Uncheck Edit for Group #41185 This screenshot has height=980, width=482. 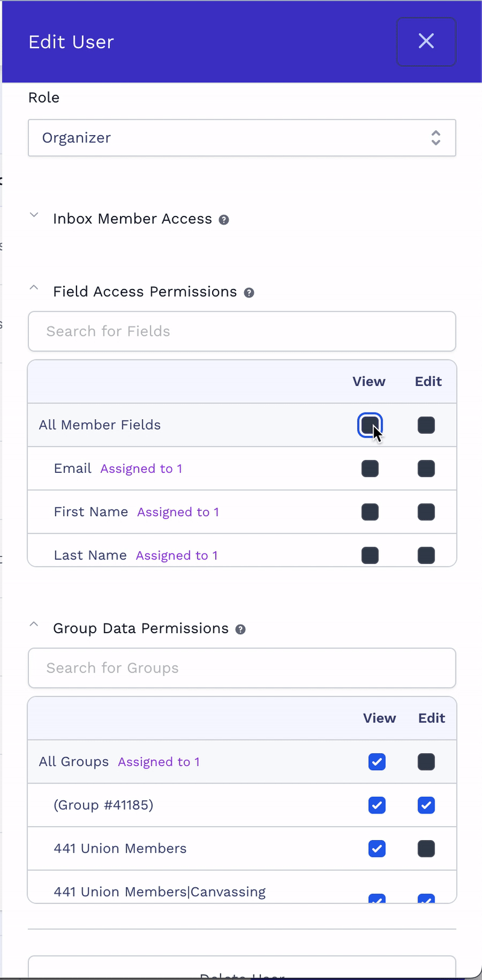click(426, 805)
